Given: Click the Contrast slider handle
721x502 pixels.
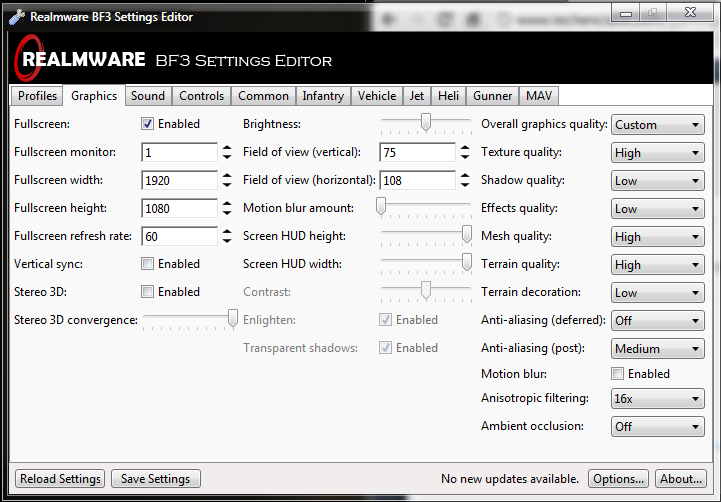Looking at the screenshot, I should click(426, 291).
